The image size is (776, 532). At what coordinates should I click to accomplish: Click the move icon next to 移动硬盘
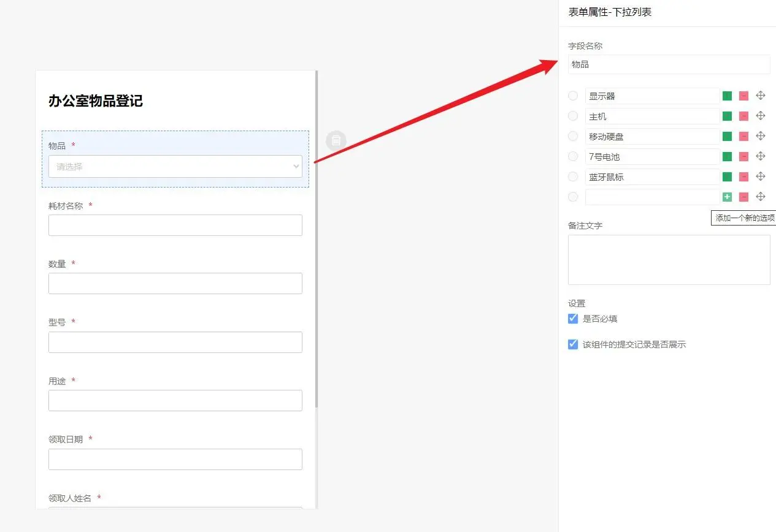click(761, 136)
